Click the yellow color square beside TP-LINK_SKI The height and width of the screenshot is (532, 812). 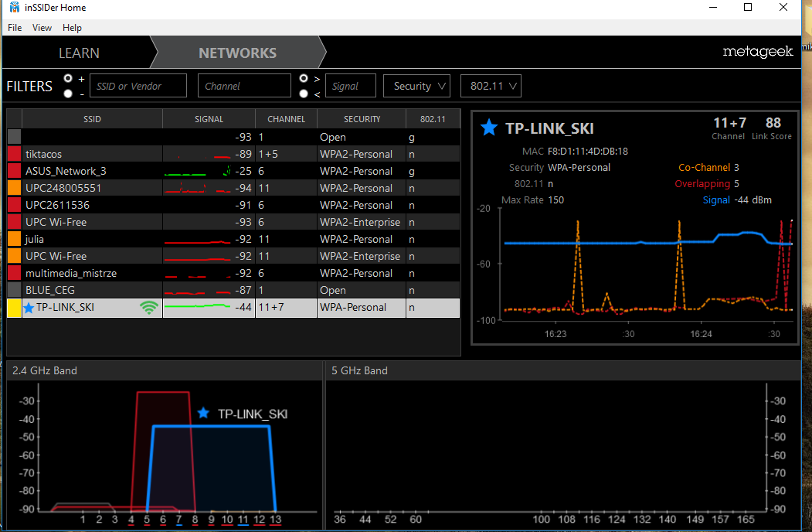tap(14, 308)
